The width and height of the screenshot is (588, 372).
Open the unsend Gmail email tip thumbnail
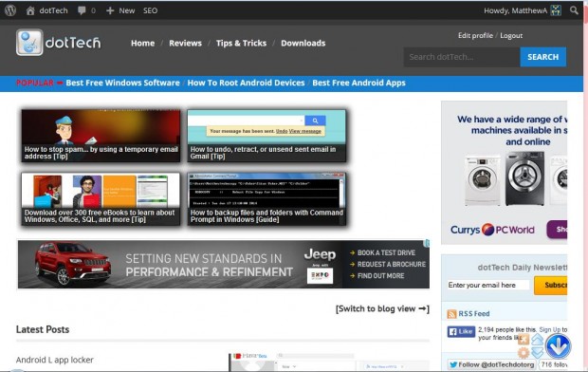[x=266, y=136]
